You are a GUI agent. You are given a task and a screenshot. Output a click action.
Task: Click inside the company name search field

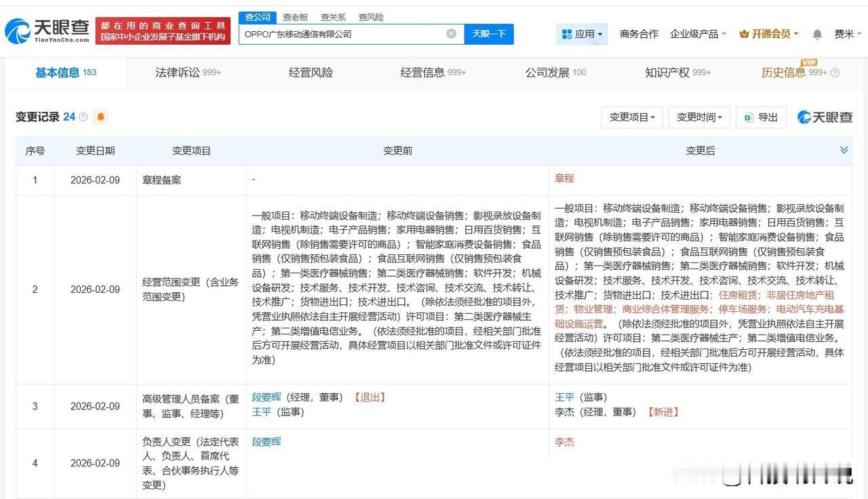[x=339, y=33]
